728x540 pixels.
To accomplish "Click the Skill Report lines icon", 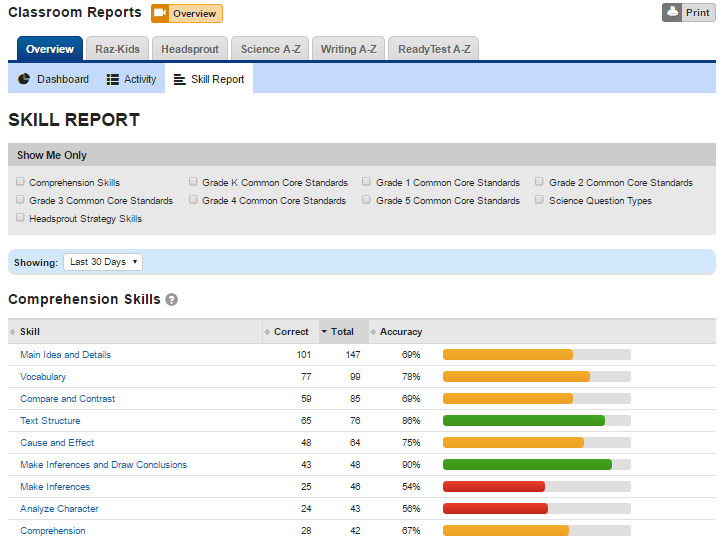I will [179, 80].
